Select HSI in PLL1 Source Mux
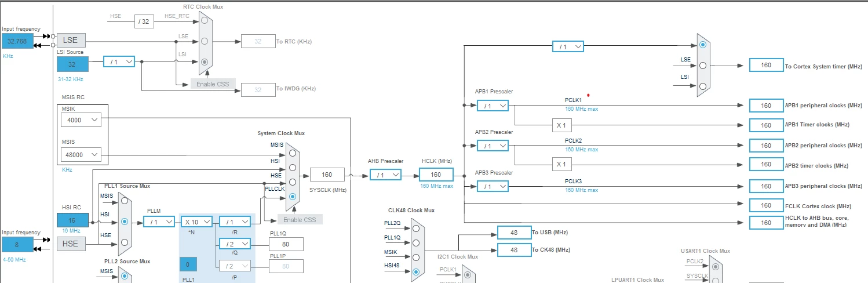Image resolution: width=868 pixels, height=283 pixels. [x=124, y=221]
